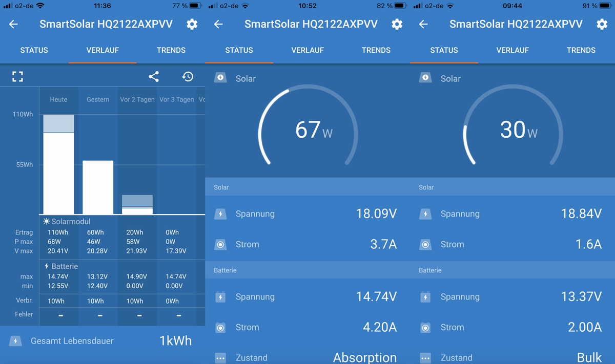Click the 14.90V battery max value
Screen dimensions: 615x364
(x=137, y=276)
